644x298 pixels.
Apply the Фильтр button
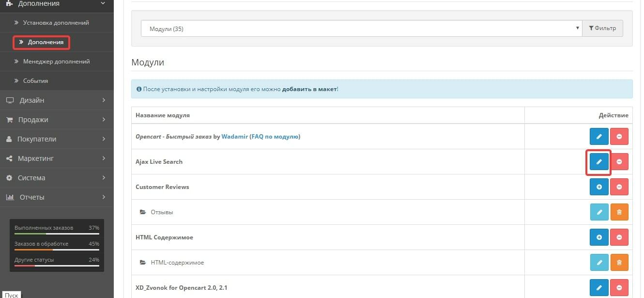pyautogui.click(x=602, y=29)
